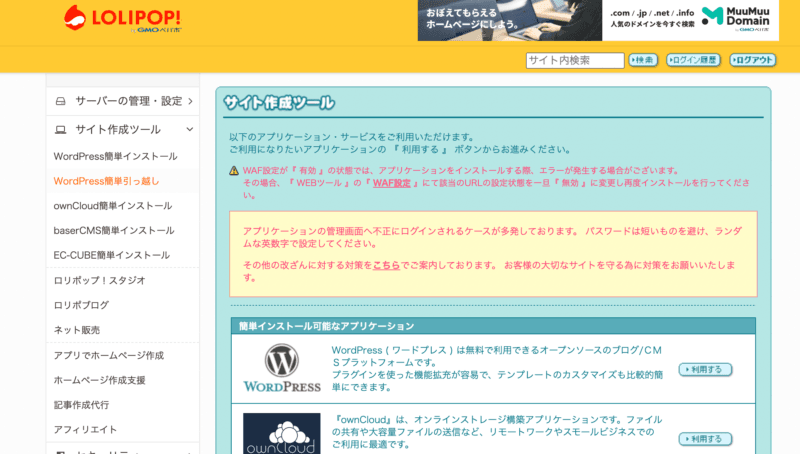Expand the サーバーの管理・設定 menu chevron
Screen dimensions: 800x454
coord(188,101)
